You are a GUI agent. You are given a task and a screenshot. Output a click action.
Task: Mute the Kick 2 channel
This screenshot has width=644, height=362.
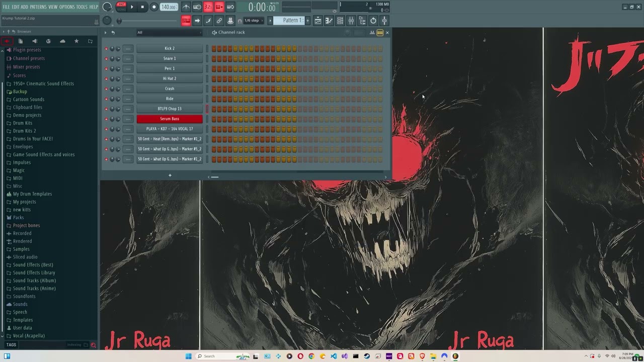(x=106, y=49)
